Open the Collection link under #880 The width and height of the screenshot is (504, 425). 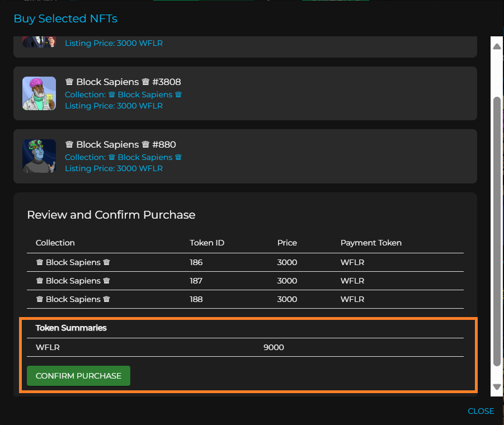[x=124, y=157]
